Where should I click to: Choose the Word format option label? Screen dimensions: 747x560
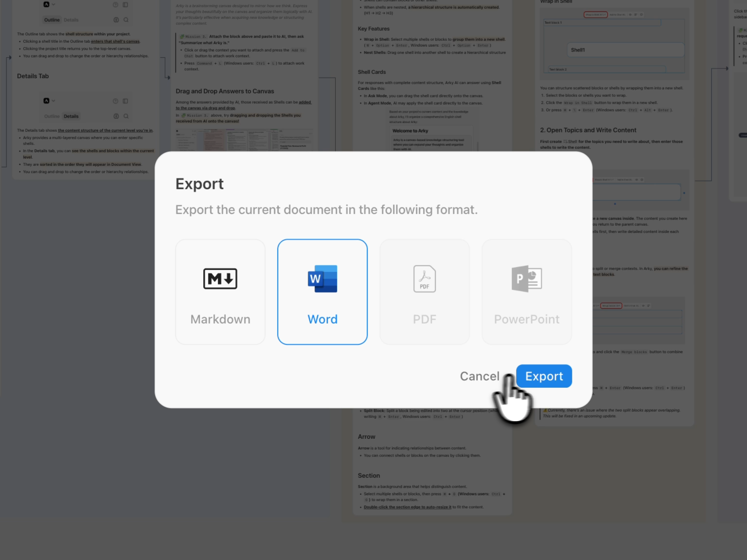322,319
